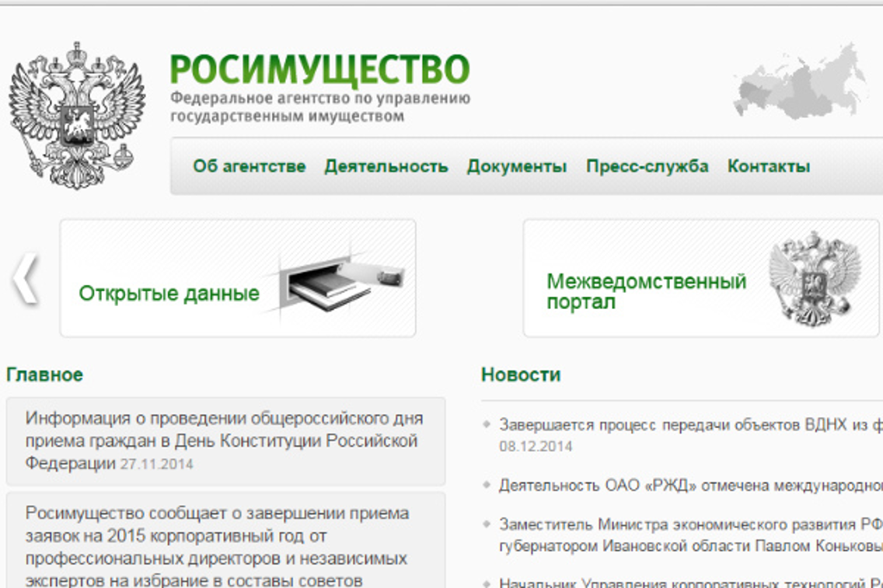
Task: Open news Начальник Управления корпоративных технологий
Action: pos(690,583)
